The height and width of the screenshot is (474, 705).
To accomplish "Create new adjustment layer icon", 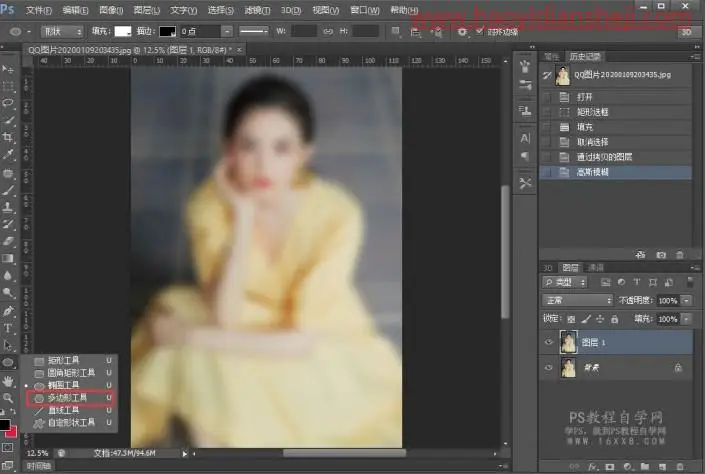I will (x=627, y=467).
